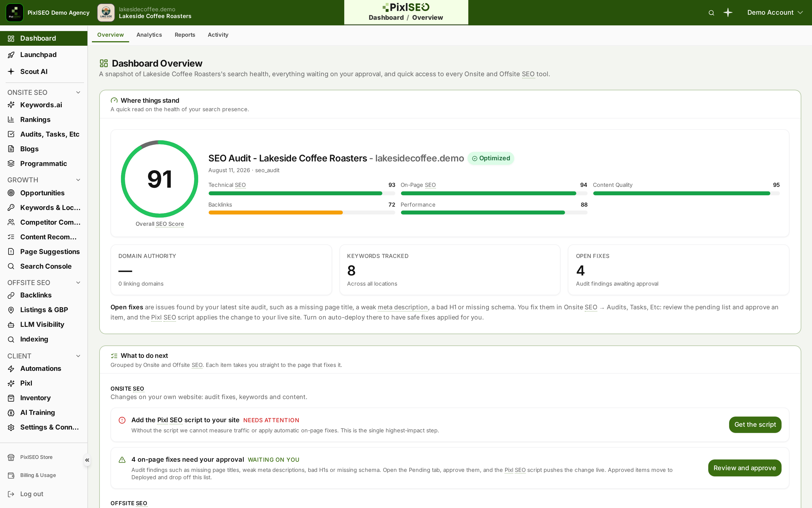Switch to the Analytics tab

coord(149,35)
